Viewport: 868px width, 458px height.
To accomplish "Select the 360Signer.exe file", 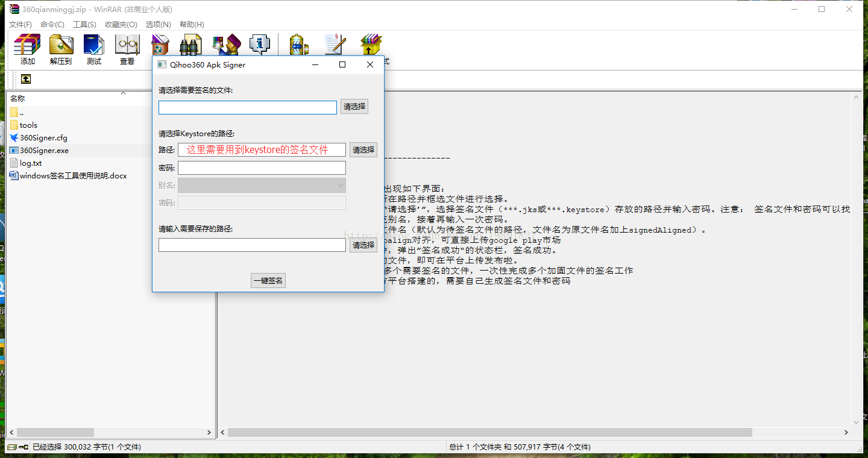I will (39, 151).
